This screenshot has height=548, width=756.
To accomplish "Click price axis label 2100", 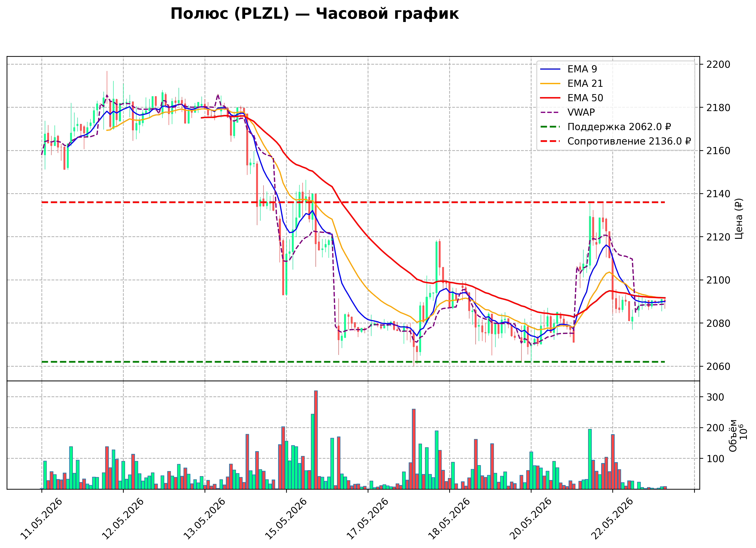I will pyautogui.click(x=718, y=280).
